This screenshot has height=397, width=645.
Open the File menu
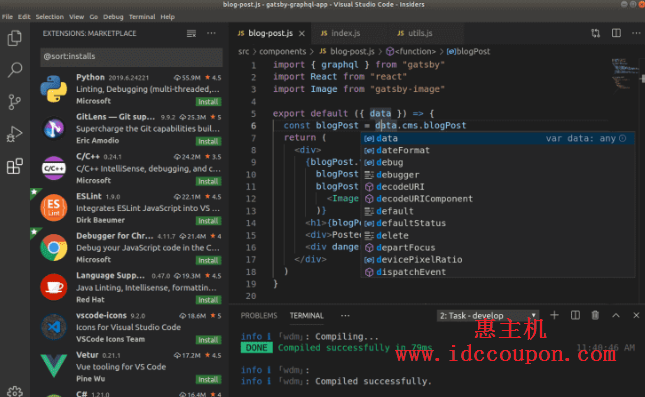click(x=7, y=17)
